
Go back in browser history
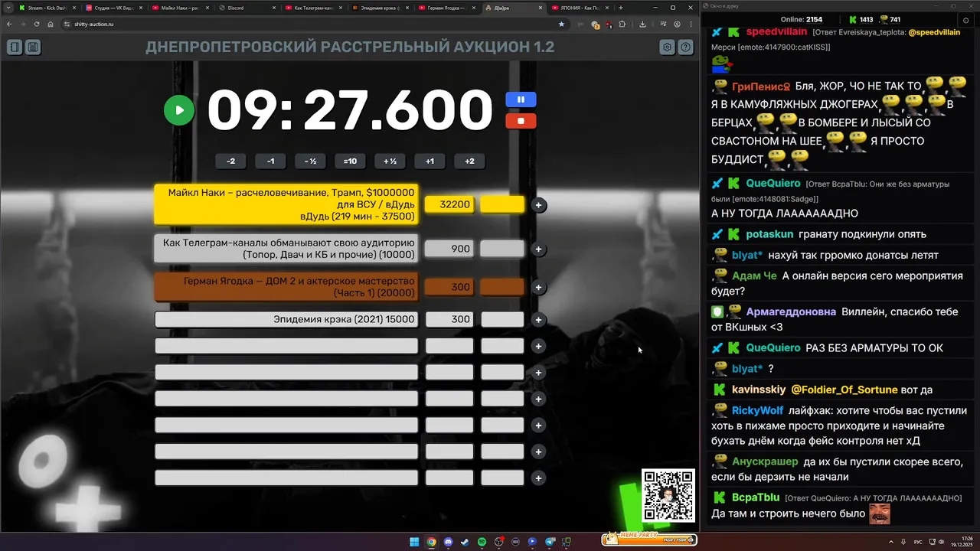(x=9, y=24)
